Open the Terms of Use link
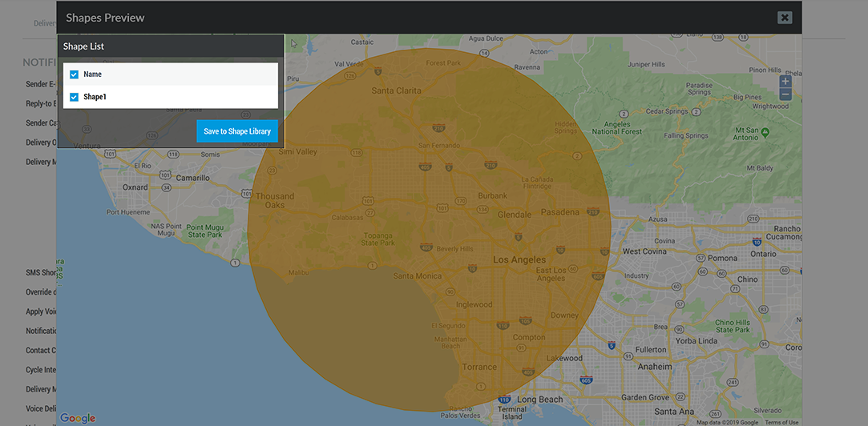Image resolution: width=868 pixels, height=426 pixels. pyautogui.click(x=781, y=422)
